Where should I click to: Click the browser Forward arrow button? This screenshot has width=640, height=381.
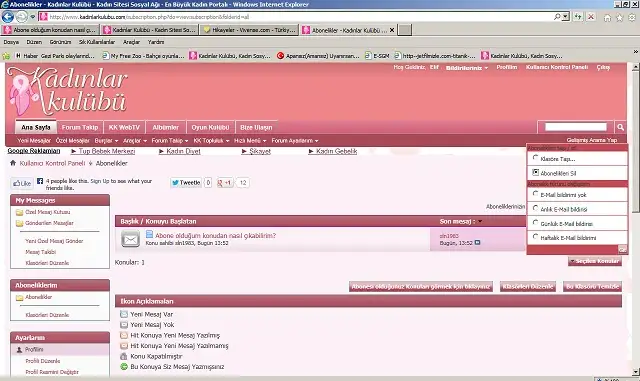pyautogui.click(x=22, y=17)
